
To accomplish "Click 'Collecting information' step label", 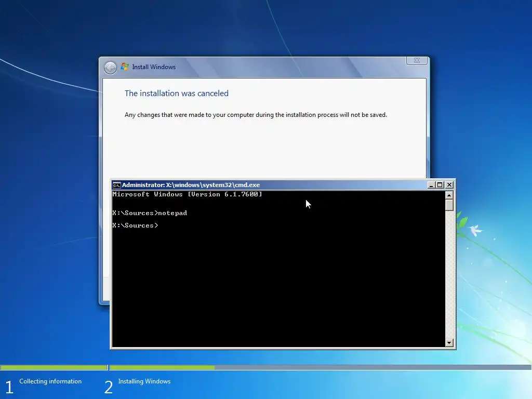I will click(50, 381).
